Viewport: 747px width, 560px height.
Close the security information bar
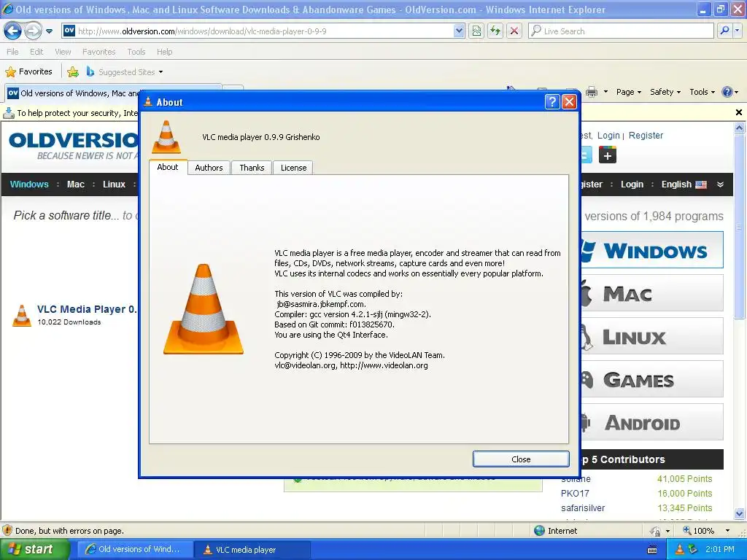tap(739, 112)
